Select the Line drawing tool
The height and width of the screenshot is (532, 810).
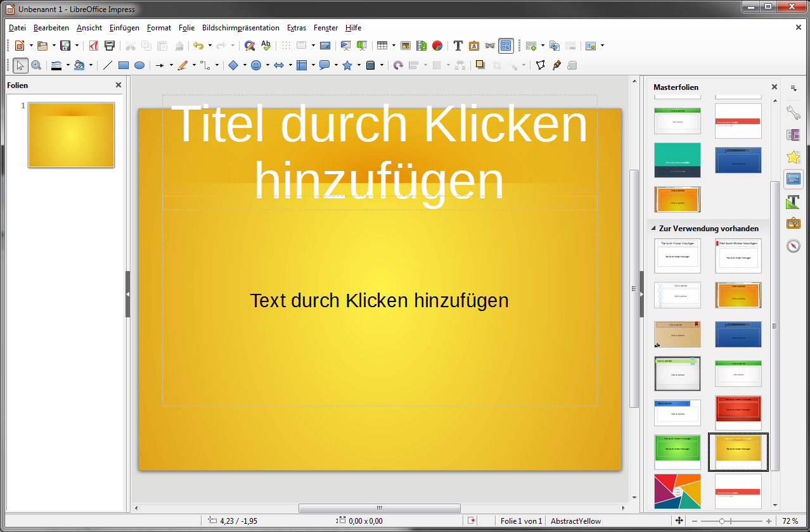pyautogui.click(x=107, y=65)
